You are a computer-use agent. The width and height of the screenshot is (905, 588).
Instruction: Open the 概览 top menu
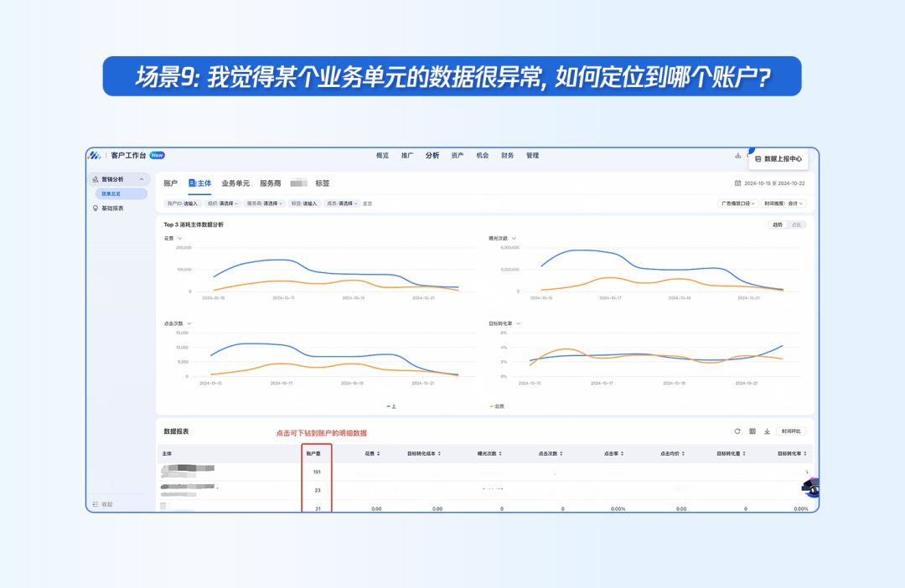coord(382,156)
